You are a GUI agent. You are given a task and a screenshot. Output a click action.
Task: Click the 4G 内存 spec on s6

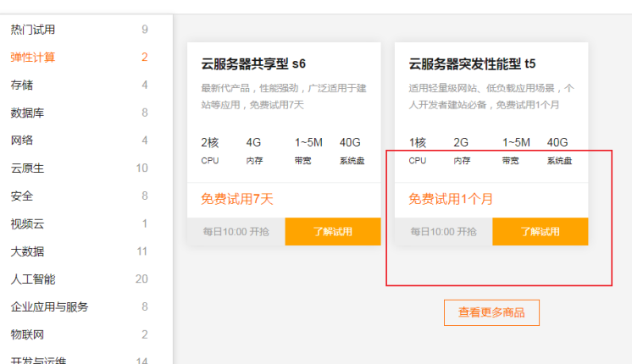coord(254,151)
